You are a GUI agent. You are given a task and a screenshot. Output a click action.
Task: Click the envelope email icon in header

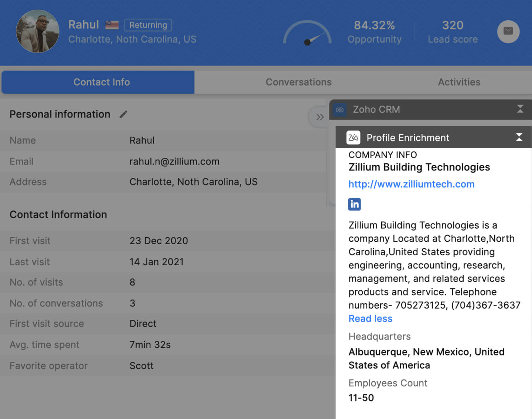point(508,31)
